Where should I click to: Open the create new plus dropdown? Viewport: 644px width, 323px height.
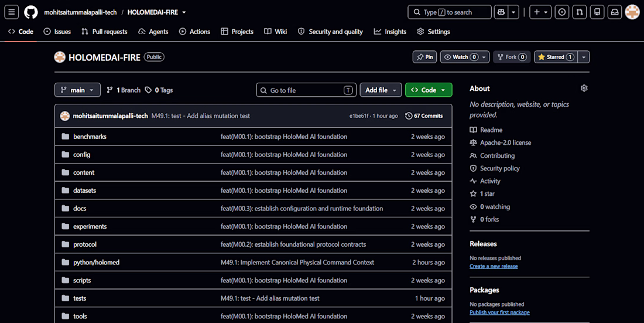coord(540,12)
